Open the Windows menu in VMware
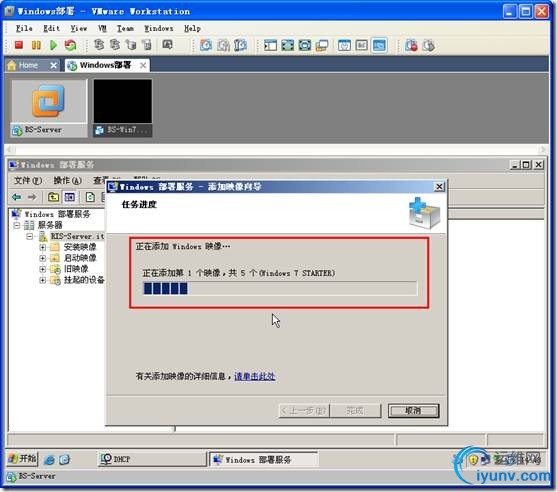 (x=159, y=28)
